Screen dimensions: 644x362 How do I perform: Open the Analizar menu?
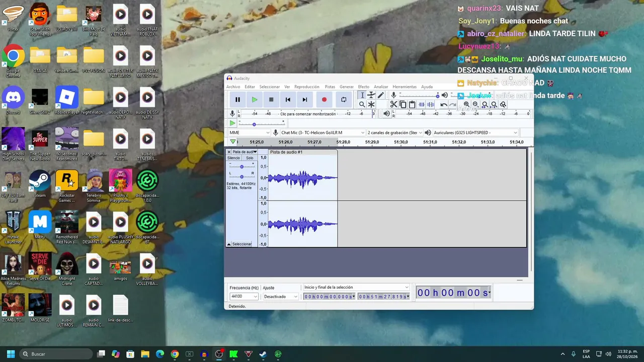381,87
